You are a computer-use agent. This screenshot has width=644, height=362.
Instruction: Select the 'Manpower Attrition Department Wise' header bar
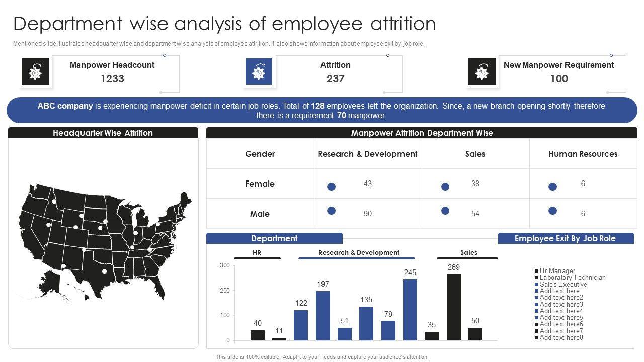point(422,133)
